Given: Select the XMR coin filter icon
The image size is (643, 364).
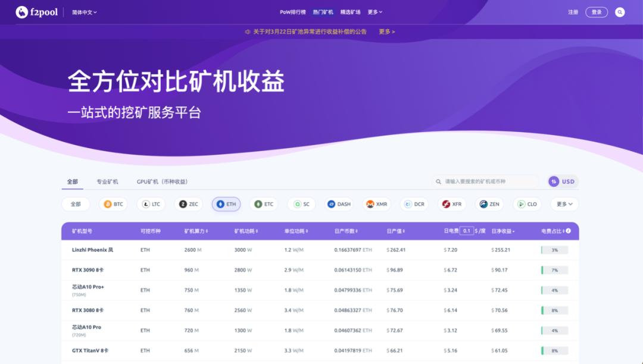Looking at the screenshot, I should coord(369,203).
